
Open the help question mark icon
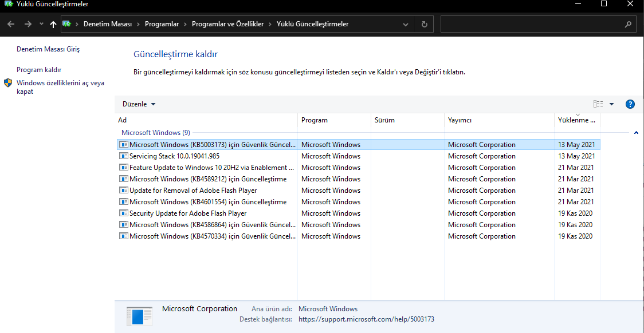coord(630,104)
